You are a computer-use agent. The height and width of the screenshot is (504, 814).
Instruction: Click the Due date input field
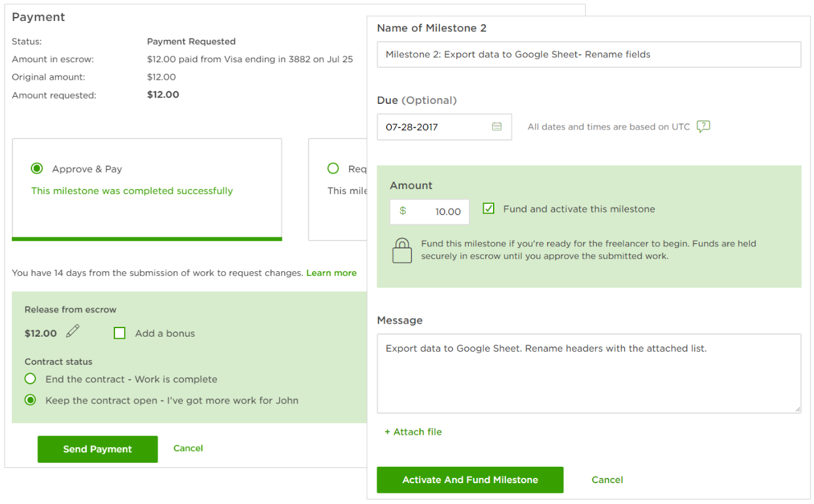click(435, 127)
